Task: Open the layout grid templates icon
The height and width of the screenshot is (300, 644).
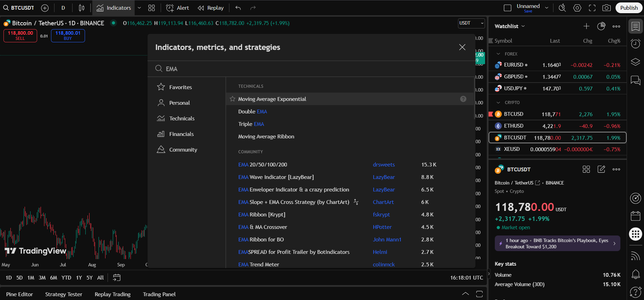Action: coord(152,8)
